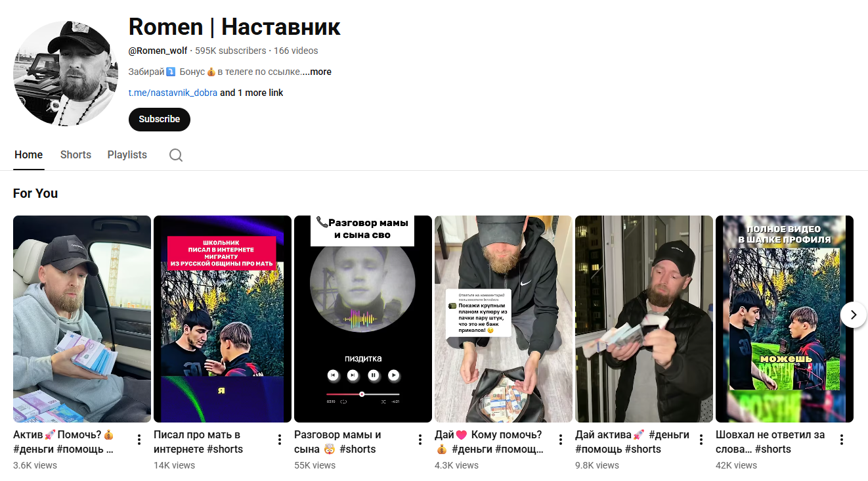Open three-dot menu for 'Разговор мамы и сына'

tap(420, 440)
